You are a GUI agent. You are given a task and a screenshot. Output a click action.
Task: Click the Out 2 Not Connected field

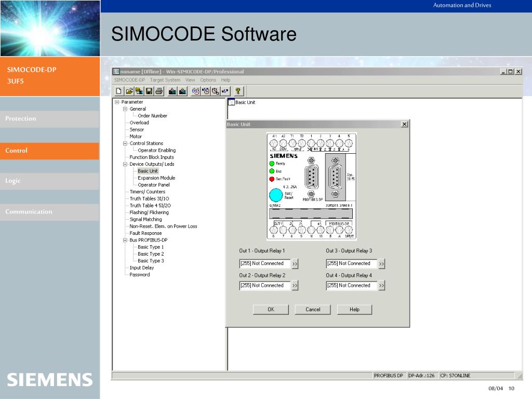tap(264, 286)
